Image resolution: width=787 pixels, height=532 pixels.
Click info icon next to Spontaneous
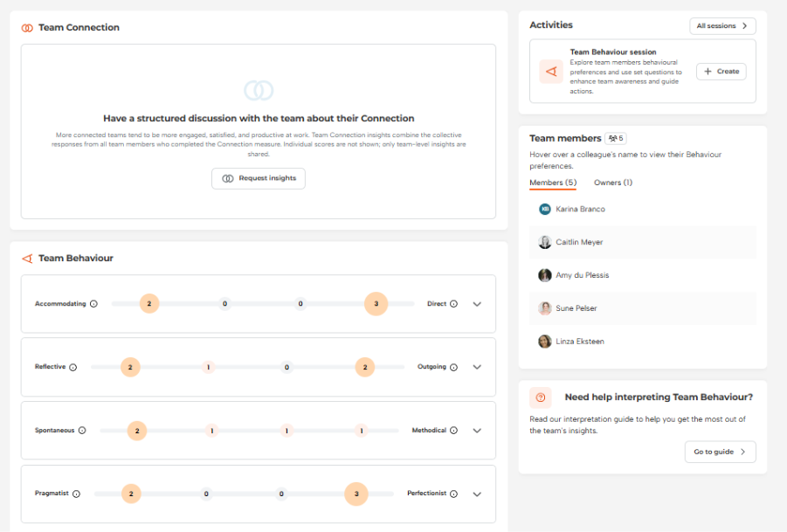click(x=82, y=431)
